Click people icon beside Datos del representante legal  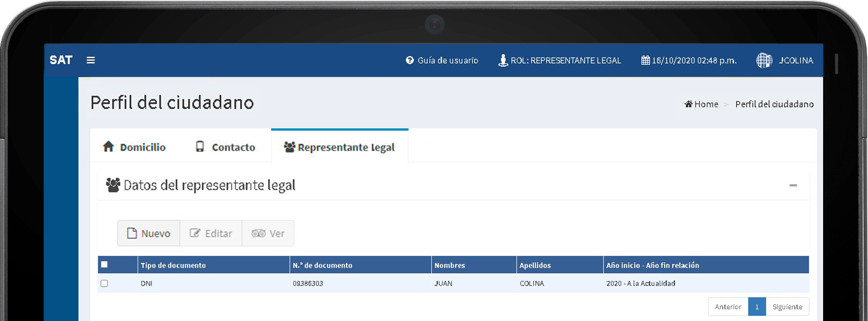(x=113, y=185)
